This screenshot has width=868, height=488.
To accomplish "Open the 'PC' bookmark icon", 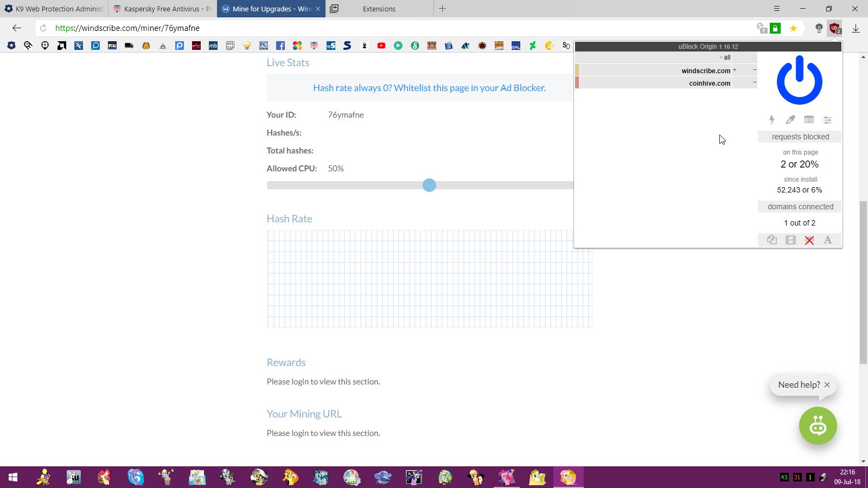I will (x=264, y=46).
